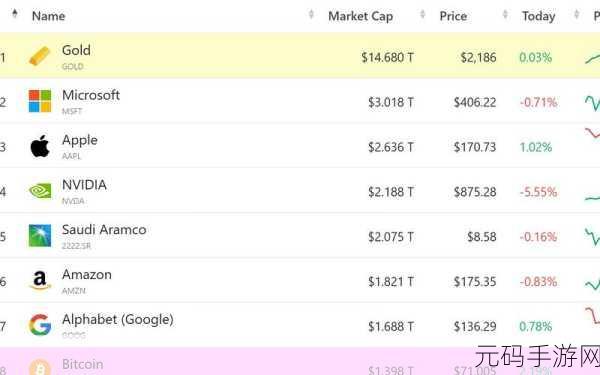Screen dimensions: 600x375
Task: Sort by Market Cap column header
Action: pos(360,16)
